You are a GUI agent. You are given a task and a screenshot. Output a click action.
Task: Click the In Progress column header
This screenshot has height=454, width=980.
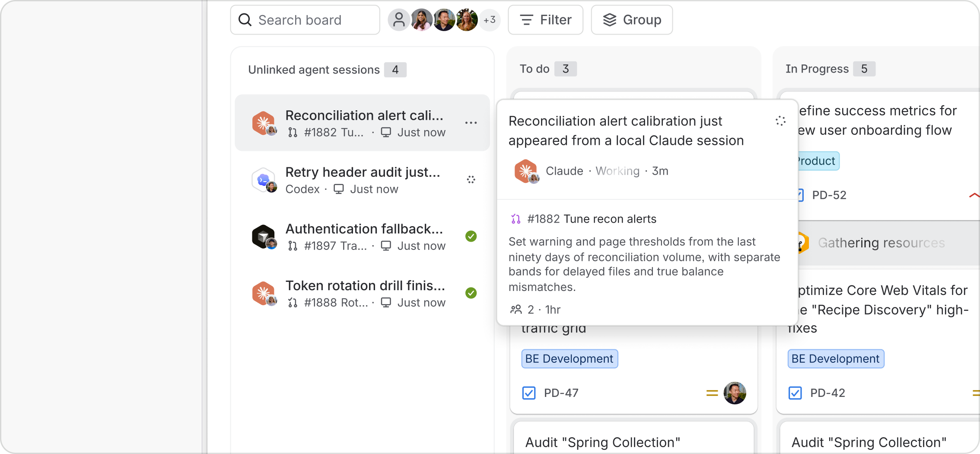point(817,69)
